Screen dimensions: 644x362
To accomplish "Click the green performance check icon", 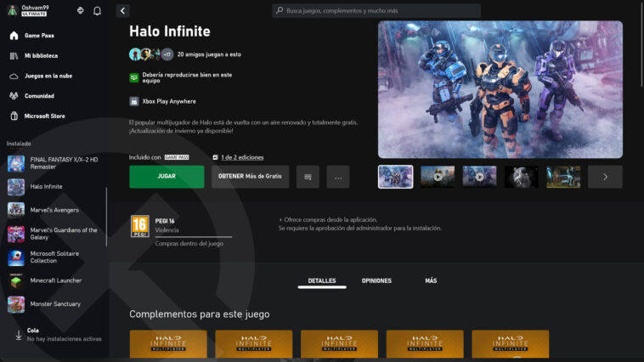I will tap(134, 77).
